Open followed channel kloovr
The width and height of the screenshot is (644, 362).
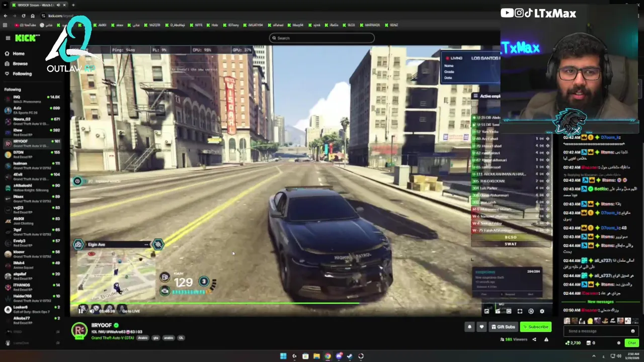click(x=31, y=253)
